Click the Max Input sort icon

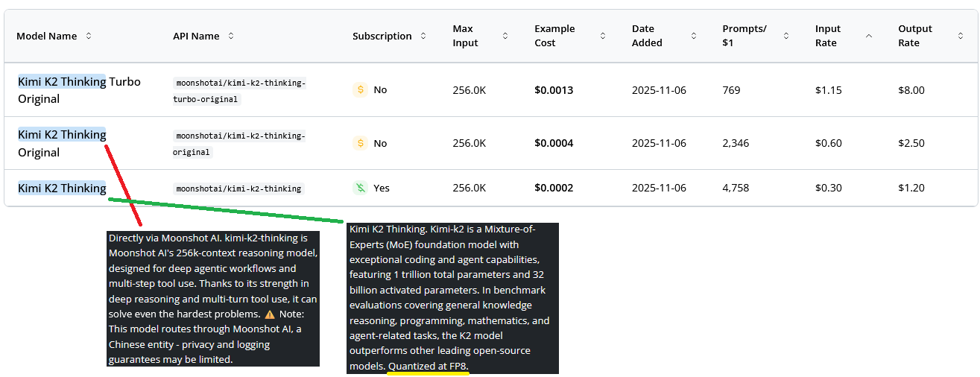coord(505,36)
